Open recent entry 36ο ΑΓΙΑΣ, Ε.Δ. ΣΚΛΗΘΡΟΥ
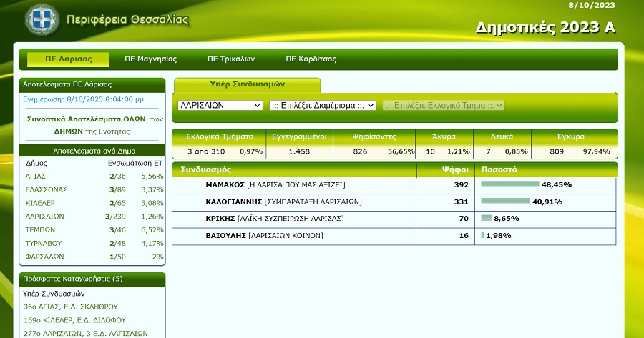The image size is (644, 338). (x=71, y=307)
